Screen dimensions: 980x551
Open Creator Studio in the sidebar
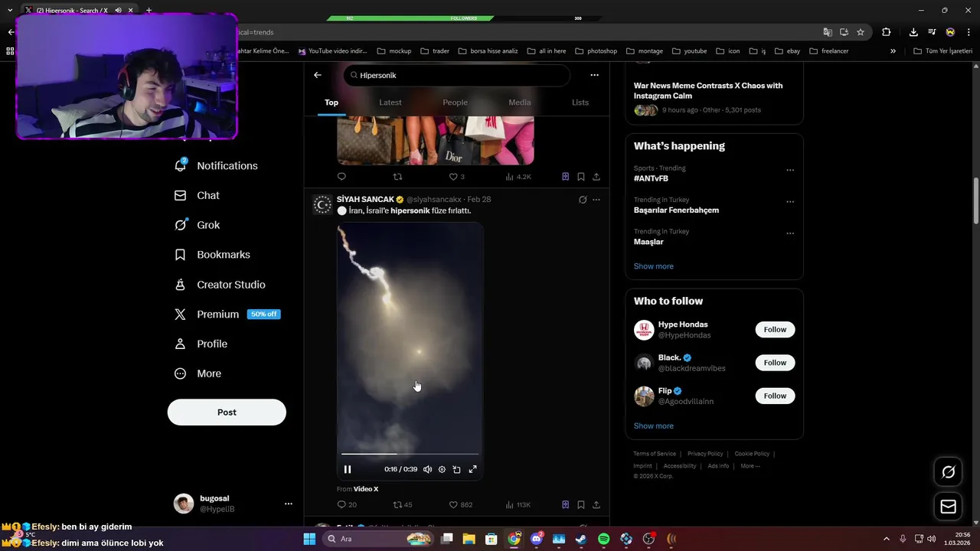tap(220, 285)
